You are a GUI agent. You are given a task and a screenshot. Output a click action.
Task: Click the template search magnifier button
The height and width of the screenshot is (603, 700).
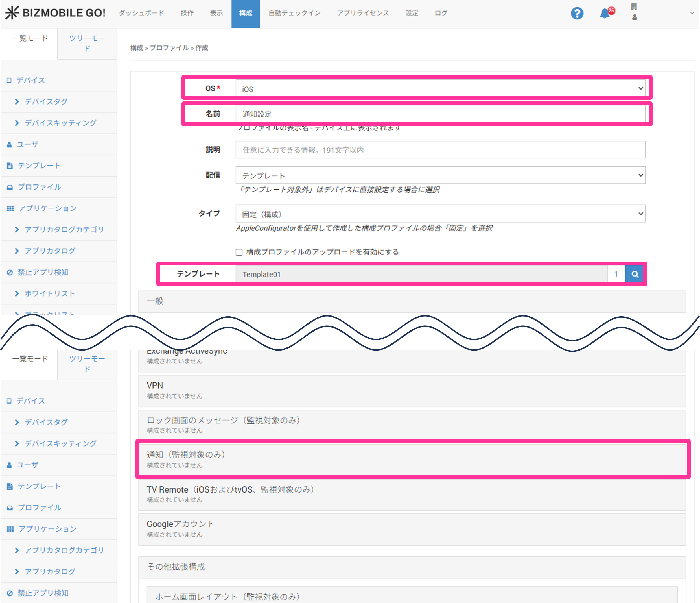[x=635, y=274]
